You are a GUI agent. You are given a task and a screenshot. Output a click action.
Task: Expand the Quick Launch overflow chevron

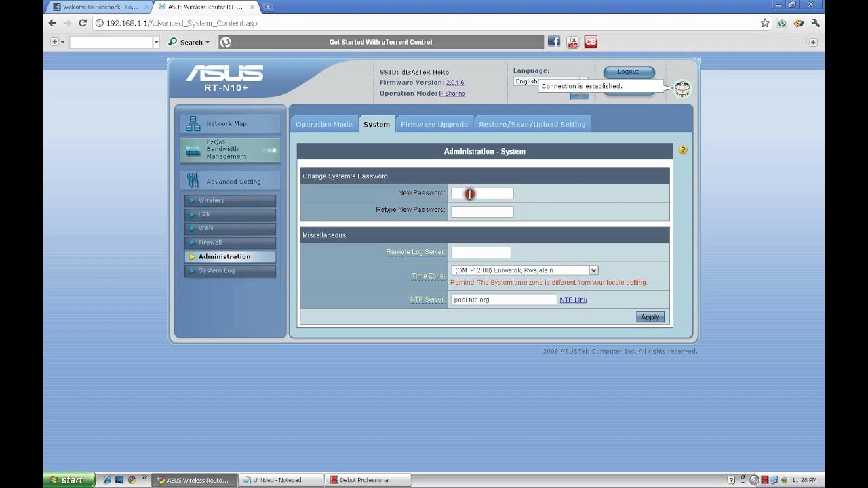144,479
